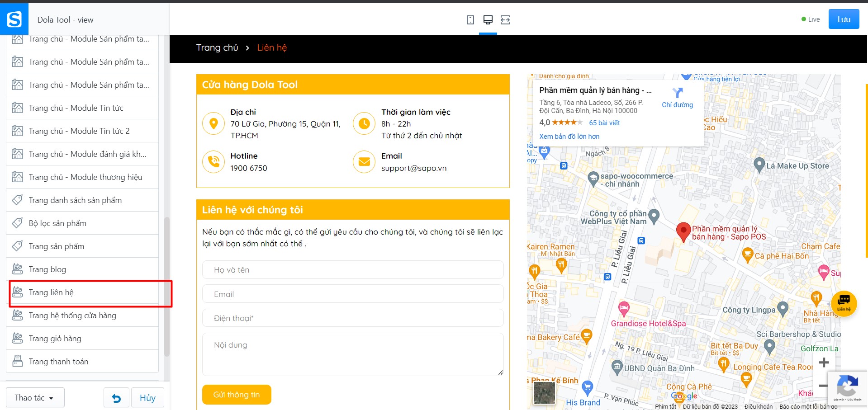Switch preview to full-width view
The width and height of the screenshot is (868, 410).
tap(505, 20)
